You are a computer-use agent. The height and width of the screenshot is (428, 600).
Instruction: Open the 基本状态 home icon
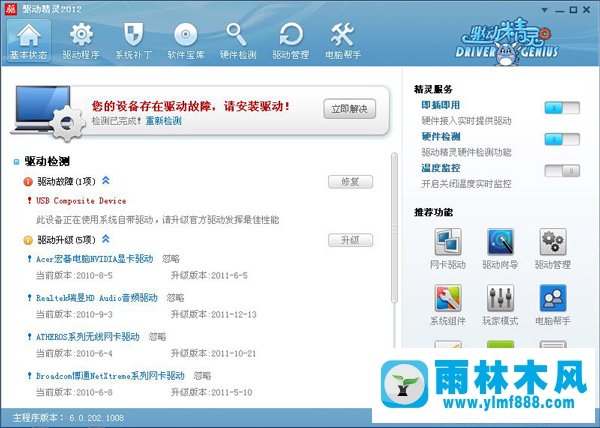coord(29,41)
